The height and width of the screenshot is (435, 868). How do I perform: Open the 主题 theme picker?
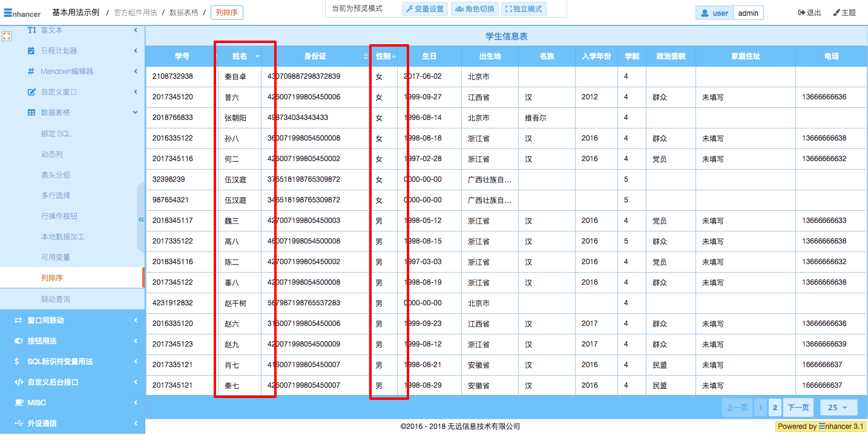pos(844,13)
